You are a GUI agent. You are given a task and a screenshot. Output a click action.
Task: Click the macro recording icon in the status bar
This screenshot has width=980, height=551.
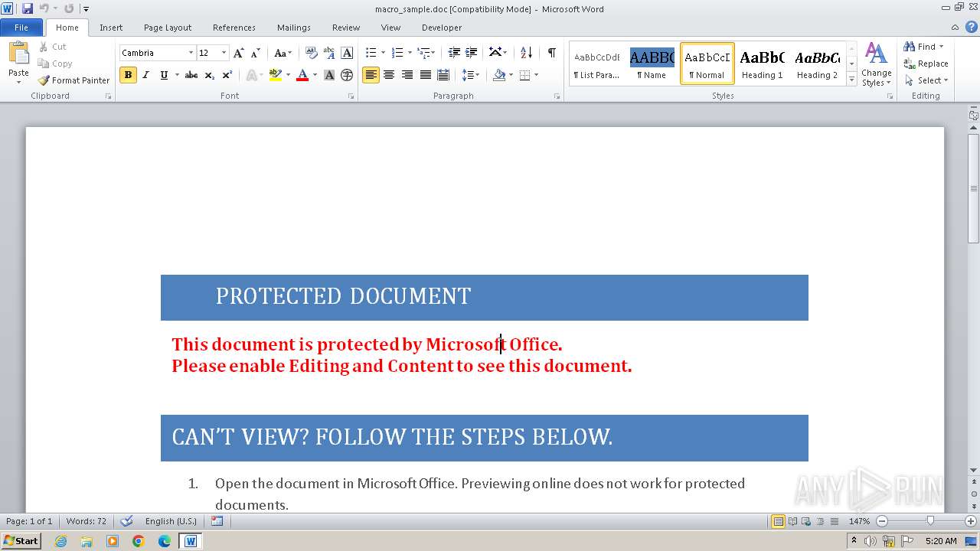pyautogui.click(x=217, y=521)
